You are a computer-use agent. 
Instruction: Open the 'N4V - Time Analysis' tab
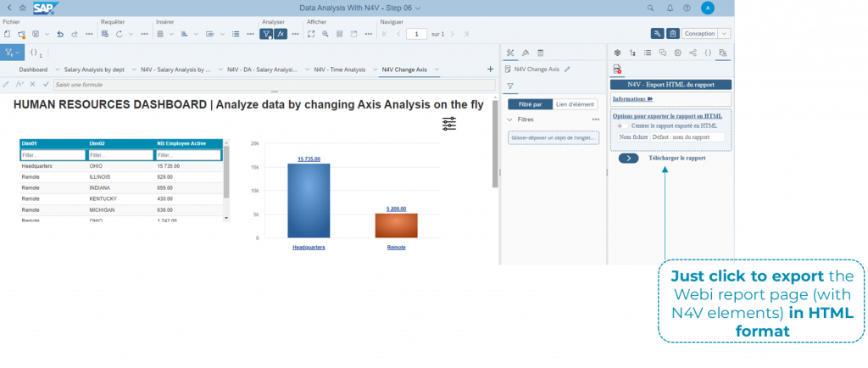(340, 69)
